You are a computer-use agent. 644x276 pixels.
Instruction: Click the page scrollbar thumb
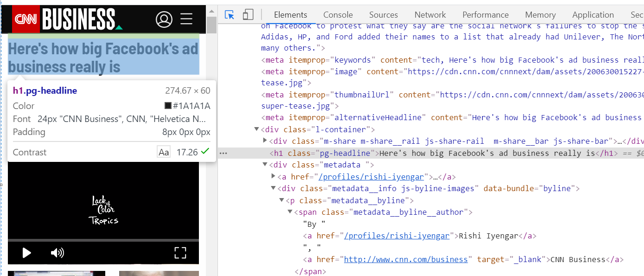point(211,25)
